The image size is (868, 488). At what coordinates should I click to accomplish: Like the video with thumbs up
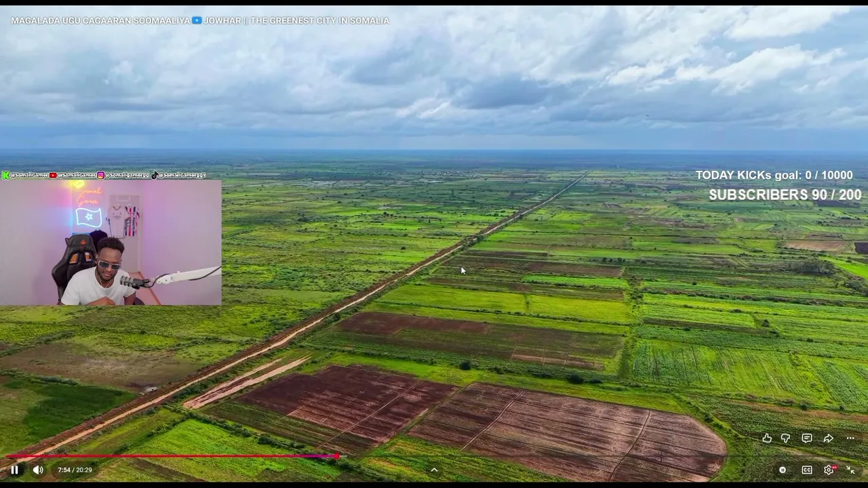(767, 439)
